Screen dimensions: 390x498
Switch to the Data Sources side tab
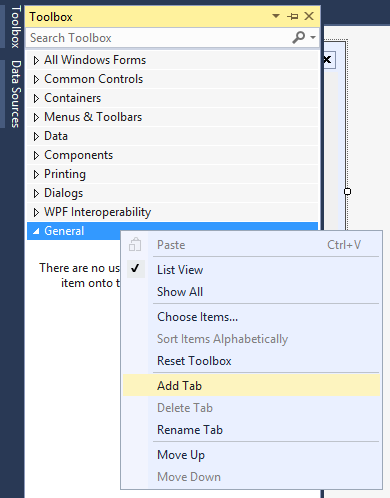coord(15,94)
